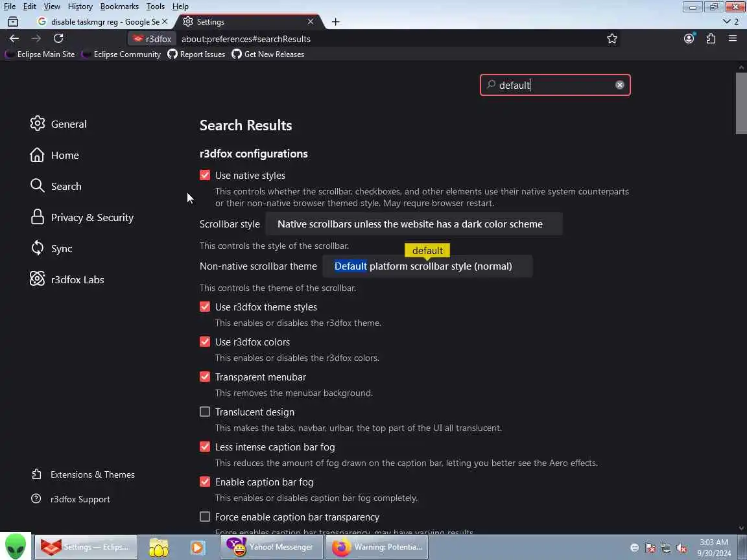Click the r3dfox identity badge in the URL bar

(152, 39)
